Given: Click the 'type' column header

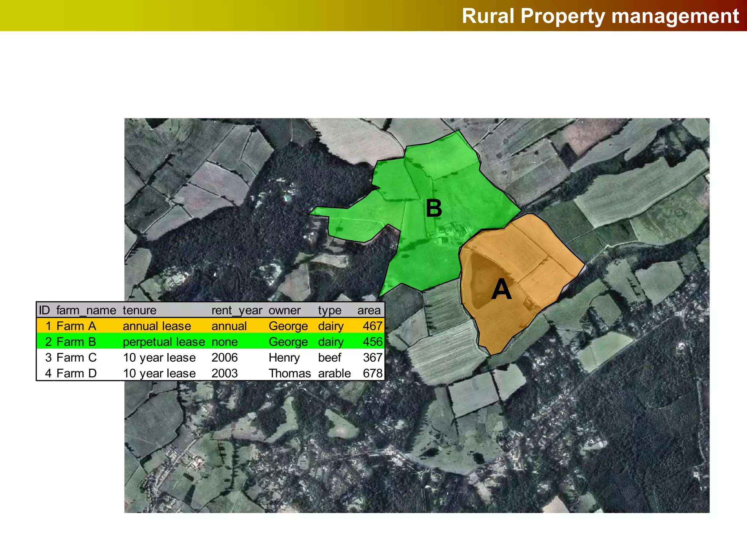Looking at the screenshot, I should pos(330,311).
